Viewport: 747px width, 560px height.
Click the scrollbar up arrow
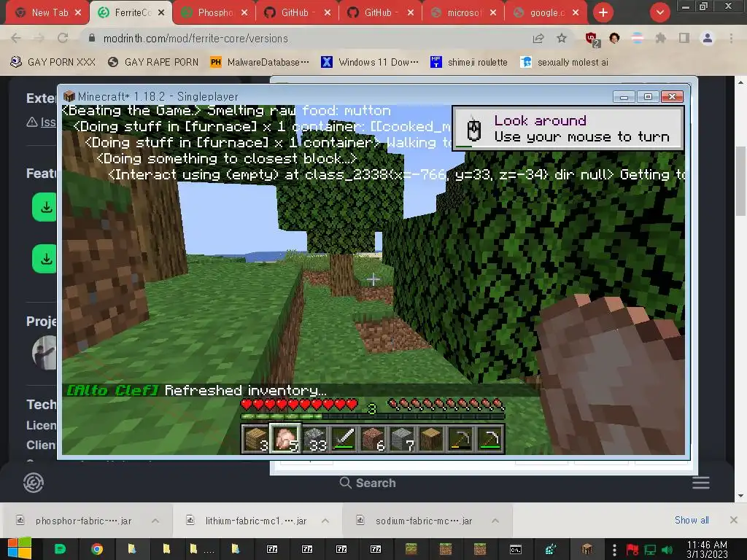coord(740,82)
